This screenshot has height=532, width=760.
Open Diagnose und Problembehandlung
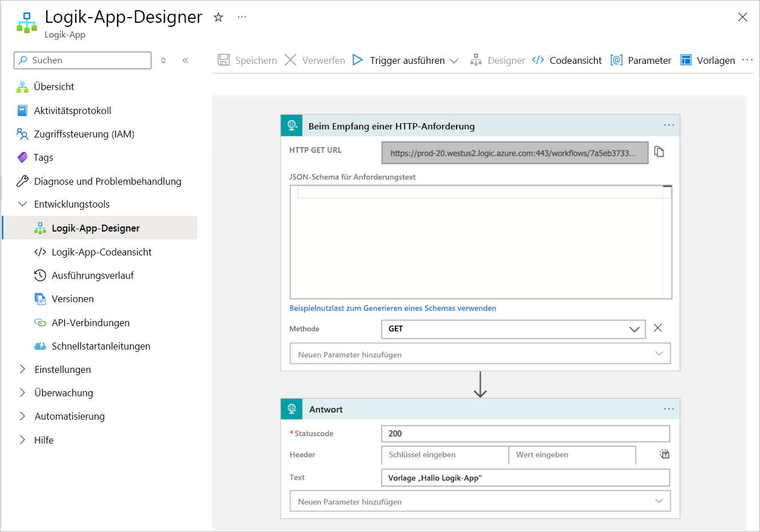tap(100, 181)
